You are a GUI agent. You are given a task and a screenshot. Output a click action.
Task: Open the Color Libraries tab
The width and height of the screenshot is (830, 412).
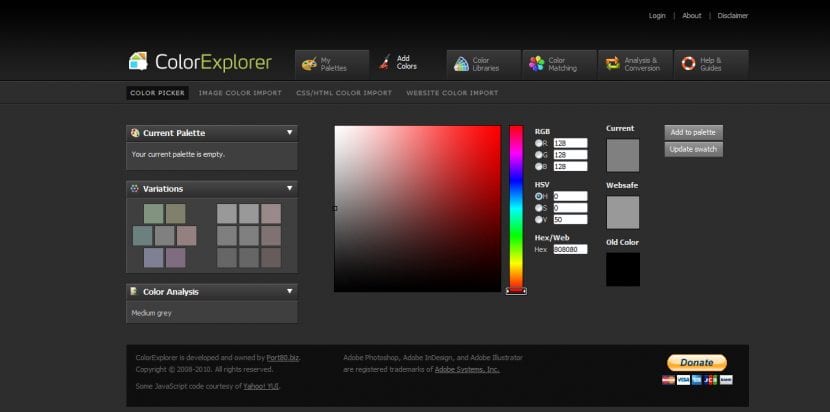pyautogui.click(x=484, y=64)
